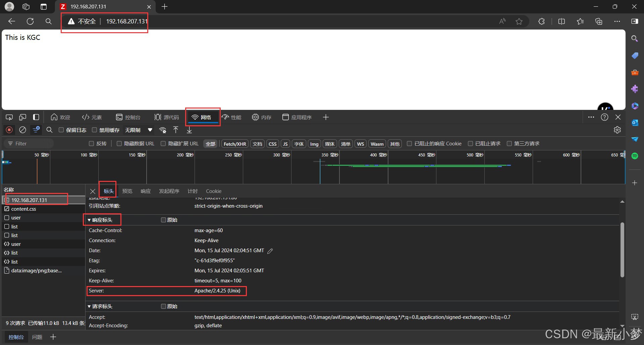Click the import HAR upload arrow
The image size is (644, 345).
[176, 130]
